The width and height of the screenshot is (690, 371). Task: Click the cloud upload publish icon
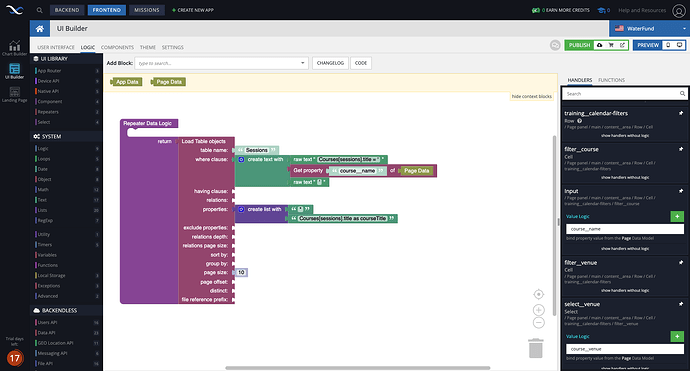pos(599,45)
